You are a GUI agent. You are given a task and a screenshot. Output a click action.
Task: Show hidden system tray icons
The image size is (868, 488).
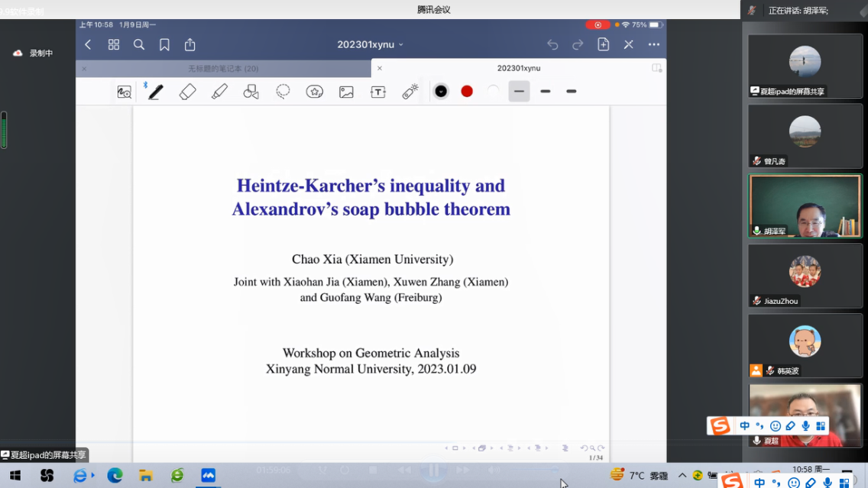(682, 475)
